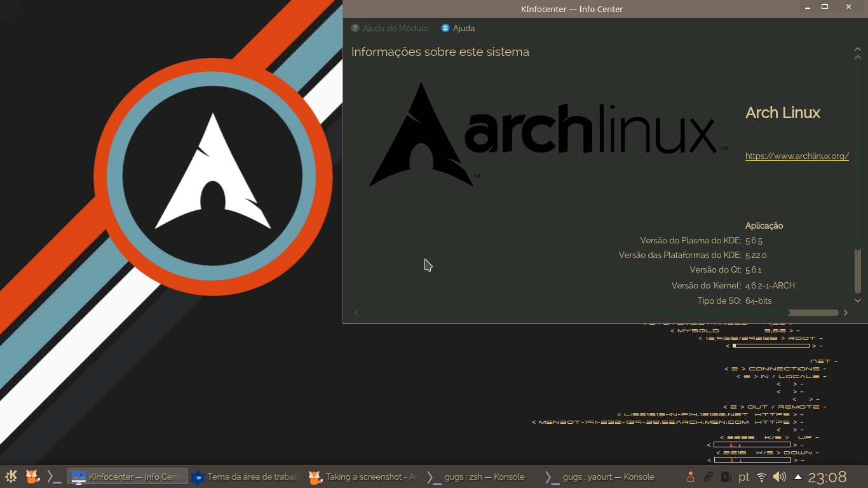This screenshot has height=488, width=868.
Task: Click the vertical scrollbar down arrow
Action: [x=858, y=301]
